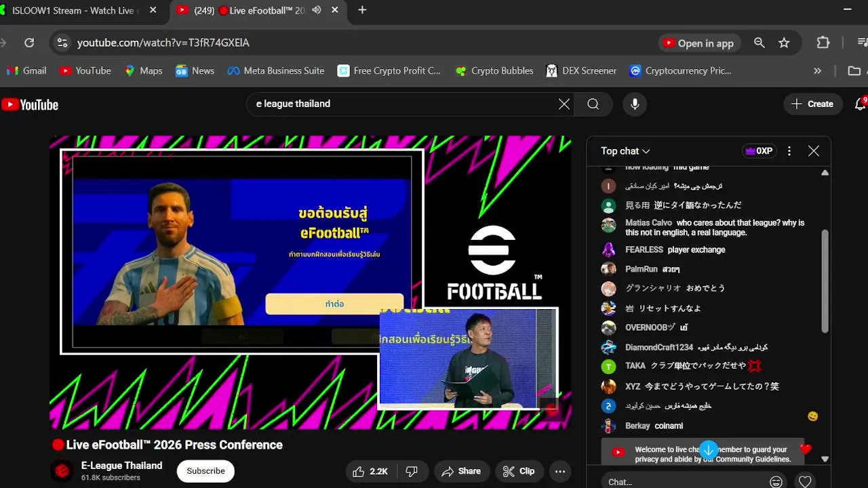Open the Crypto Bubbles bookmark

coord(494,70)
